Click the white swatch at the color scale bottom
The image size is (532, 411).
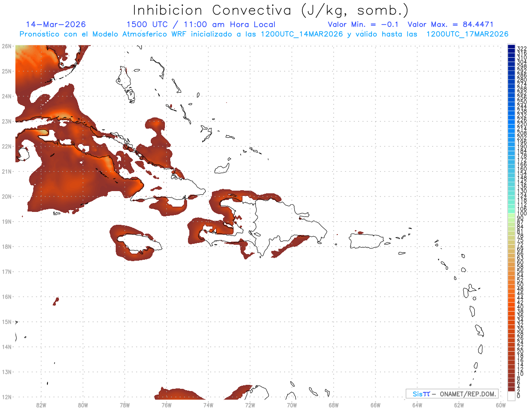pyautogui.click(x=511, y=395)
